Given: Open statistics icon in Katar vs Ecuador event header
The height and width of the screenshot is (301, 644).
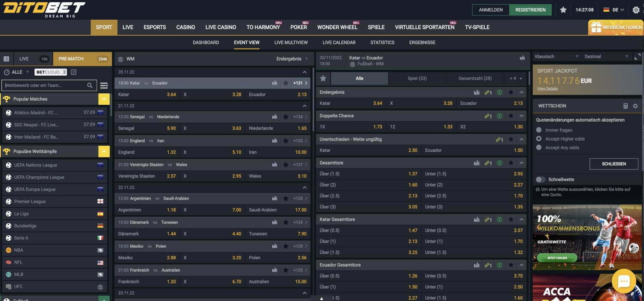Looking at the screenshot, I should (x=522, y=58).
